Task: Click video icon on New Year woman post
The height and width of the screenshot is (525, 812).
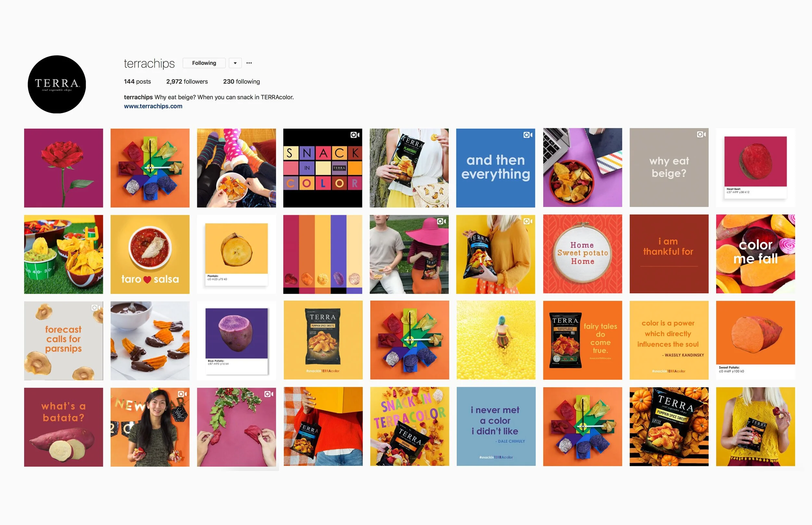Action: (x=182, y=394)
